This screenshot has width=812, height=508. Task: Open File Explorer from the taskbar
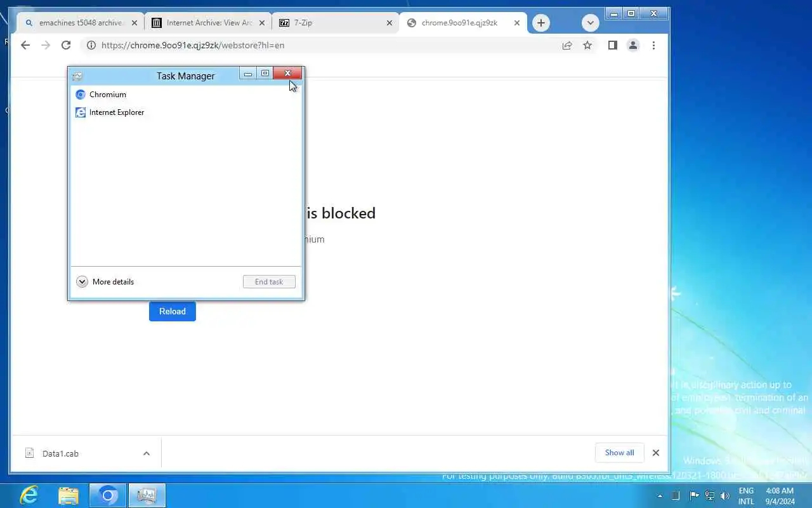click(x=69, y=495)
